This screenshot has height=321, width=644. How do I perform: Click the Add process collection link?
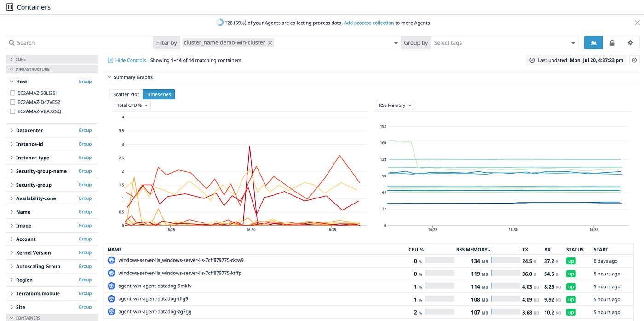click(368, 23)
